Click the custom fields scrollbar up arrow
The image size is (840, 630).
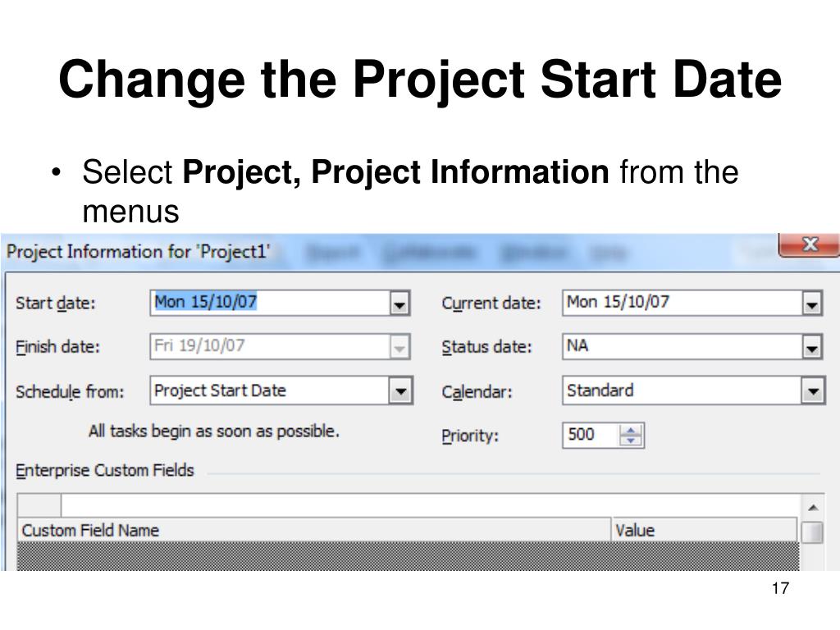click(813, 507)
